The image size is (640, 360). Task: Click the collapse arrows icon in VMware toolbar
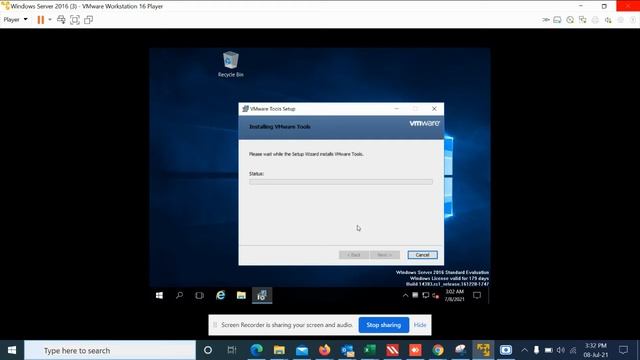point(545,20)
